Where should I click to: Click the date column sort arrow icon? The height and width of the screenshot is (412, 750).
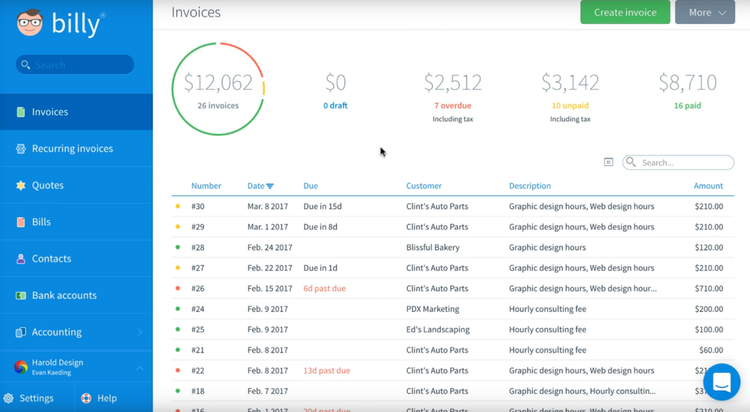click(x=270, y=186)
